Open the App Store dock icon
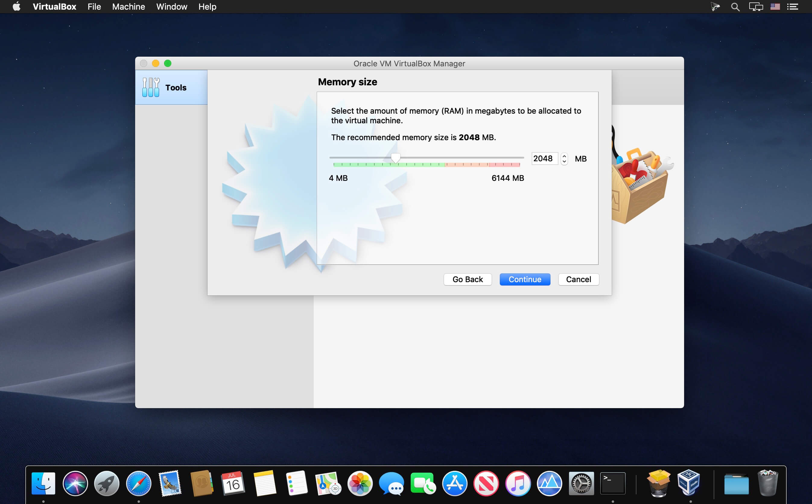This screenshot has height=504, width=812. click(x=455, y=483)
